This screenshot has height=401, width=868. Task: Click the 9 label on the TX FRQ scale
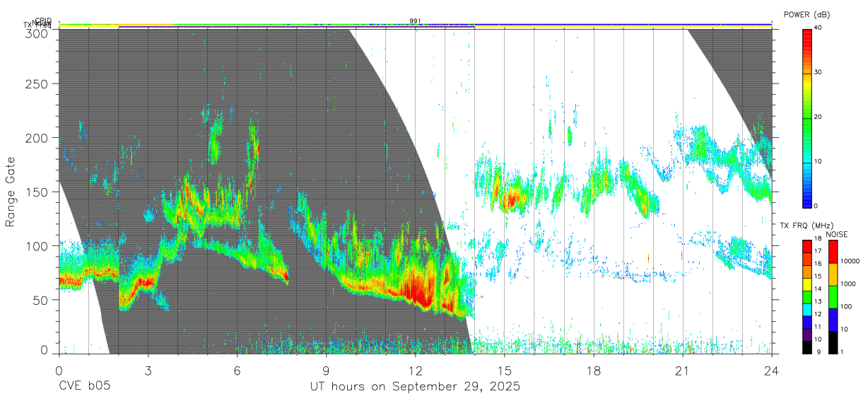point(817,352)
